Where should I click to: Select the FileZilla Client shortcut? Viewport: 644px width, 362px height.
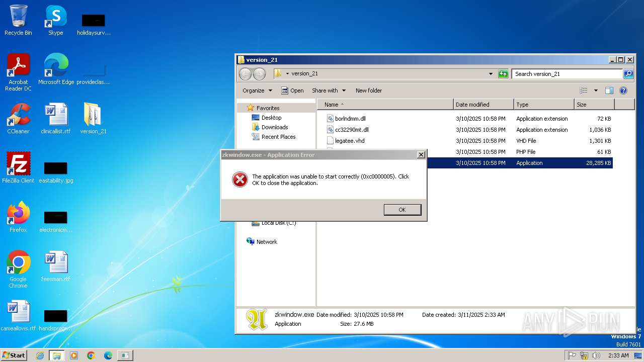(x=18, y=168)
